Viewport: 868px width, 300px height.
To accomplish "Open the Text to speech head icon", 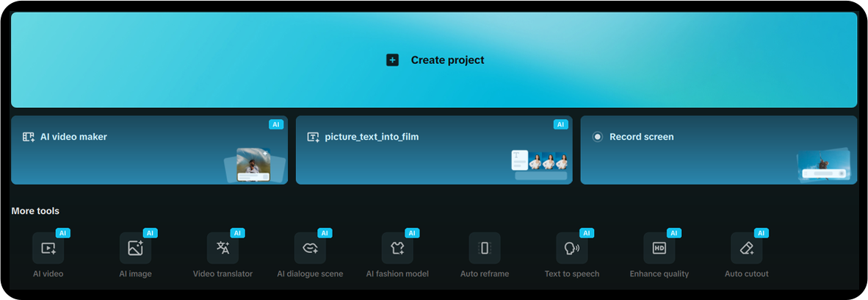I will (x=572, y=248).
